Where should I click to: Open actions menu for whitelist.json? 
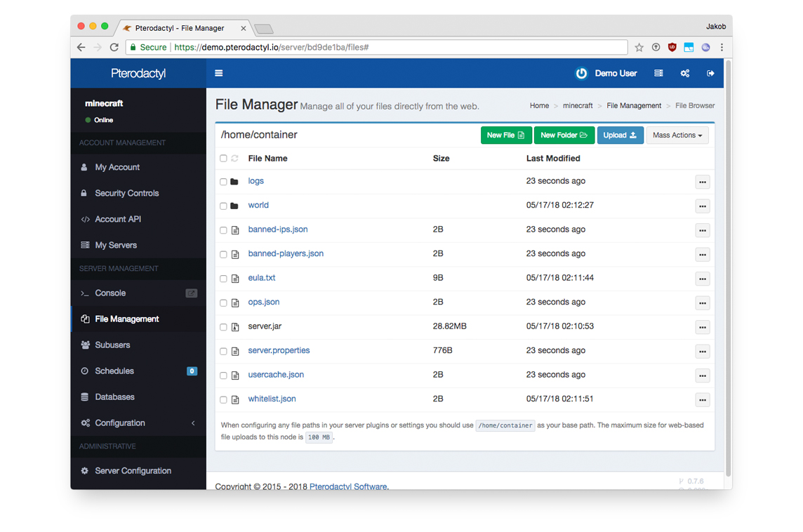point(702,399)
